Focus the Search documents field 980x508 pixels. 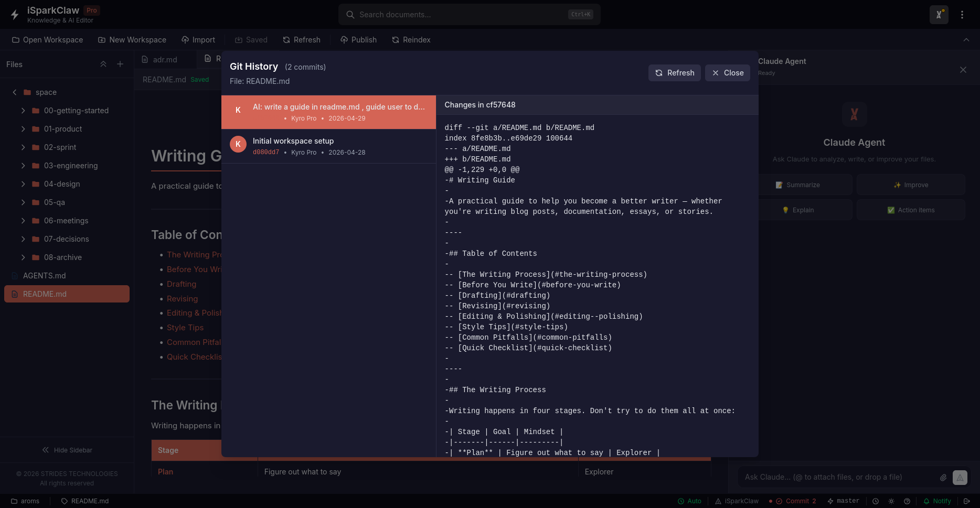[469, 15]
